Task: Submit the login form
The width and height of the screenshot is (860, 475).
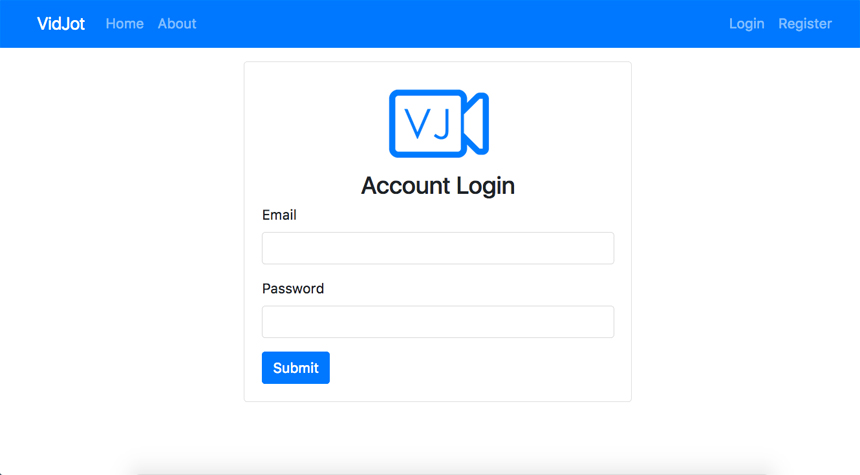Action: [296, 367]
